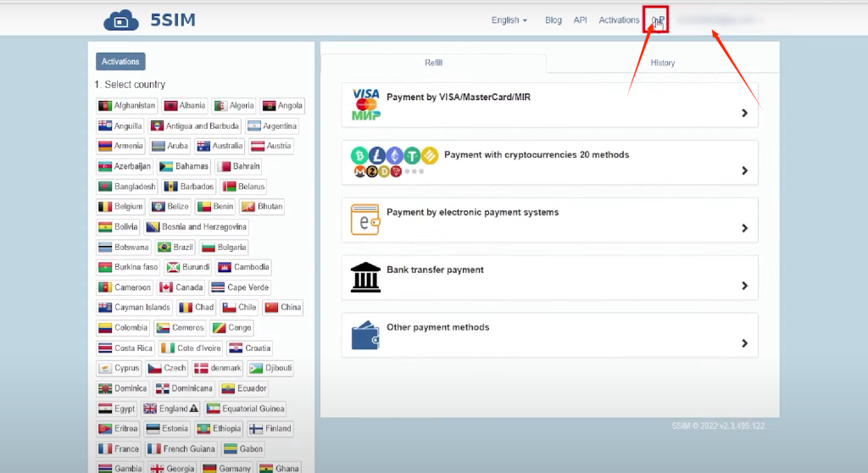Click 'Payment with cryptocurrencies 20 methods' label
Viewport: 868px width, 473px height.
point(537,154)
